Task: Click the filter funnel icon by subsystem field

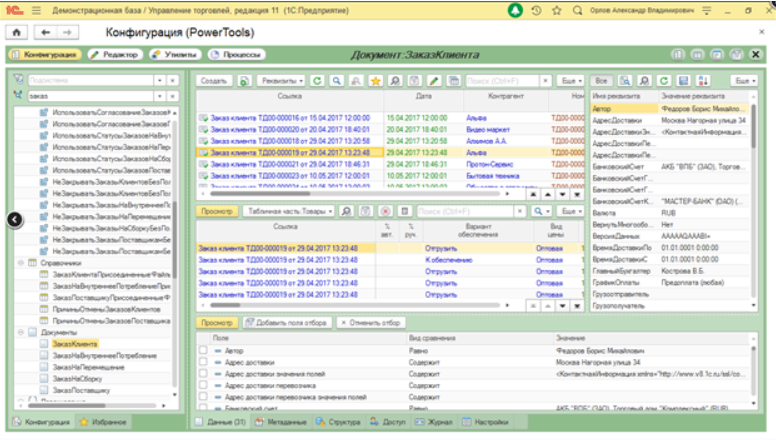Action: point(18,79)
